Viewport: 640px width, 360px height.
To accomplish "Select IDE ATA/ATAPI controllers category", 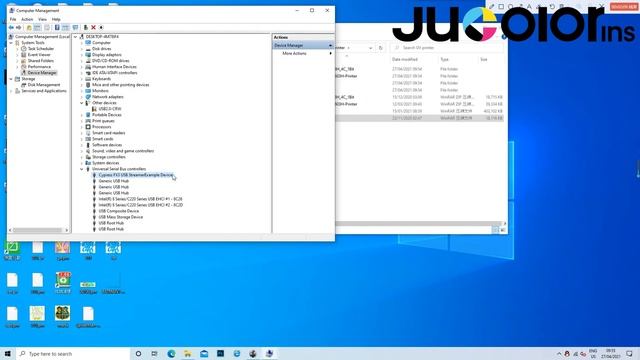I will point(115,73).
